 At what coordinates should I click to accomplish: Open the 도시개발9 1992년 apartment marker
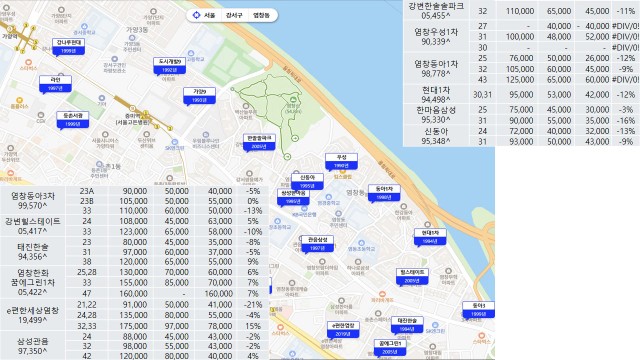click(x=169, y=66)
